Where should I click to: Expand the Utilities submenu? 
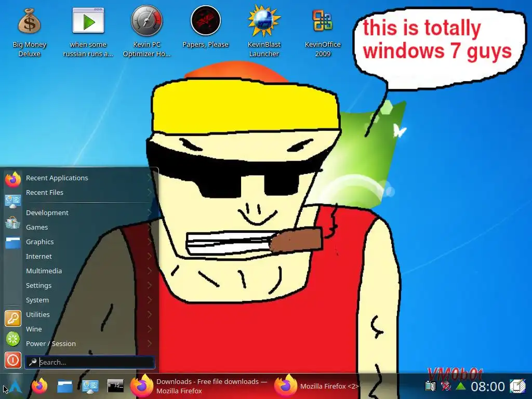pyautogui.click(x=88, y=314)
